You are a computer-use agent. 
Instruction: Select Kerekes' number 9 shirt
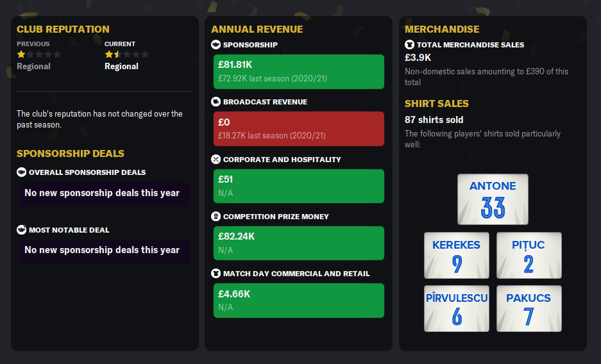click(x=457, y=255)
